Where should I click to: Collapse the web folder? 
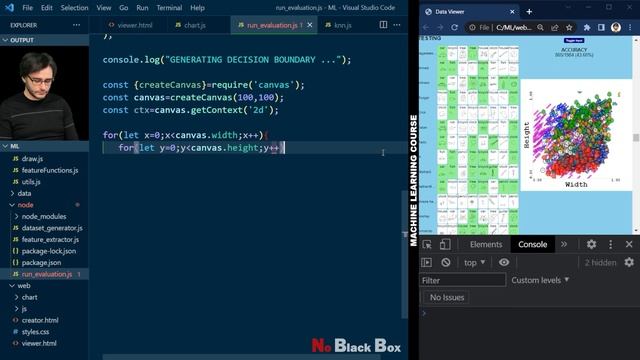point(24,286)
